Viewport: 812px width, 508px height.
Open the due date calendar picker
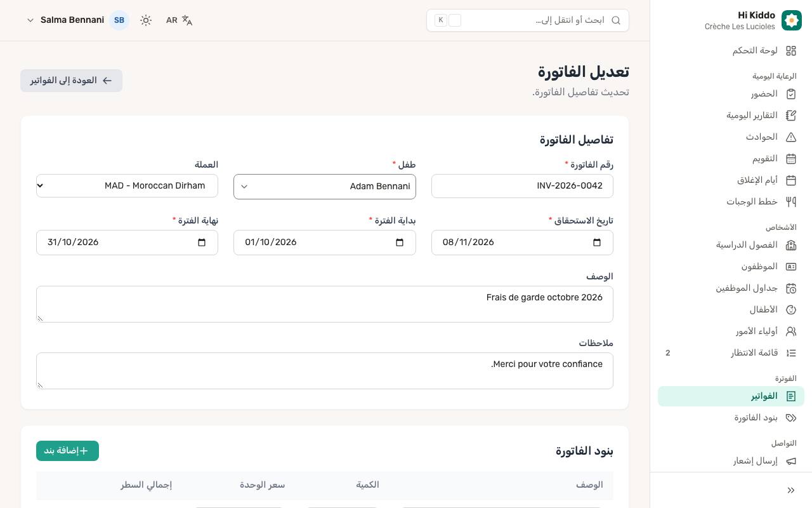click(x=597, y=243)
